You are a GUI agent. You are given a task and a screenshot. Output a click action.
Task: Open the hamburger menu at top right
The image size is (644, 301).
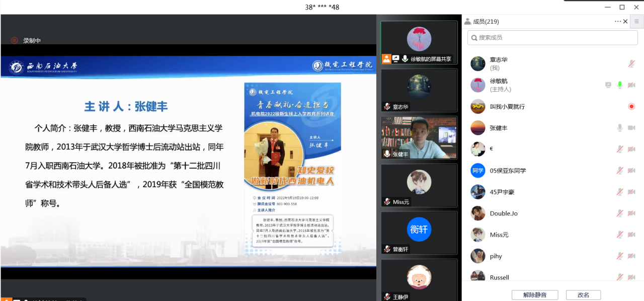[636, 22]
